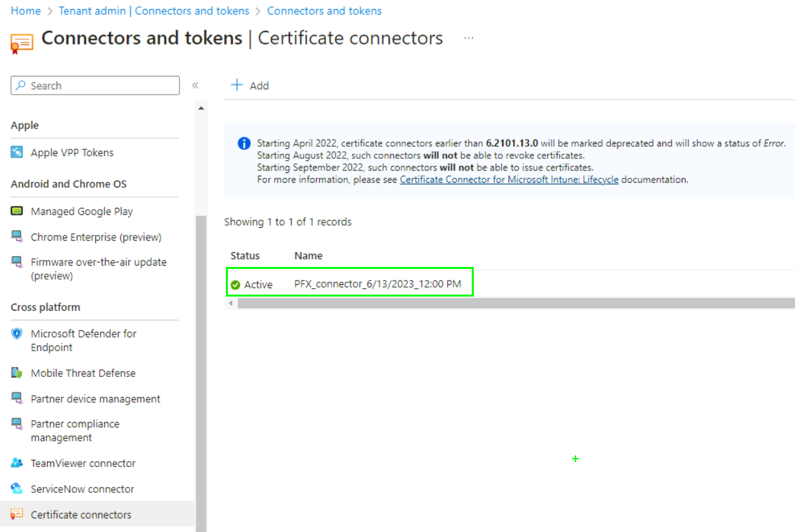Open Certificate Connector for Microsoft Intune: Lifecycle link
Image resolution: width=795 pixels, height=532 pixels.
(x=509, y=180)
